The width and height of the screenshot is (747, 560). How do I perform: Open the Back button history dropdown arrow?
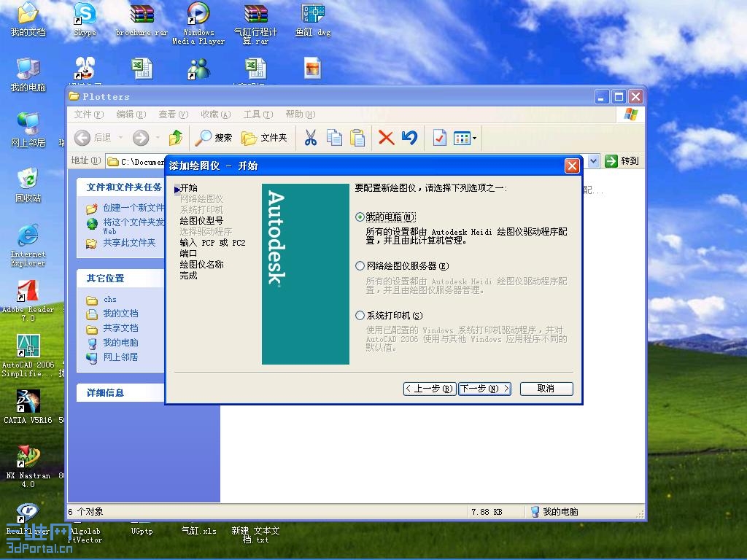(120, 138)
